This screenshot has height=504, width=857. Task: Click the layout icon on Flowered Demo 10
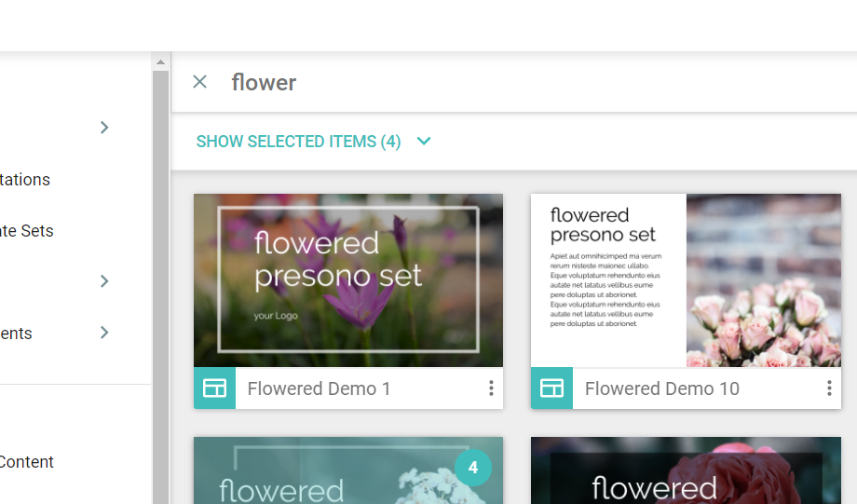pos(551,388)
